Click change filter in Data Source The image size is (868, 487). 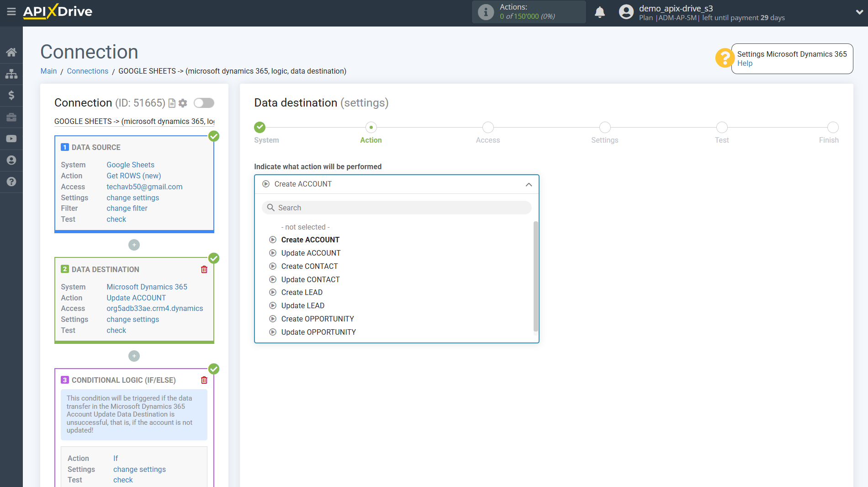(x=127, y=208)
